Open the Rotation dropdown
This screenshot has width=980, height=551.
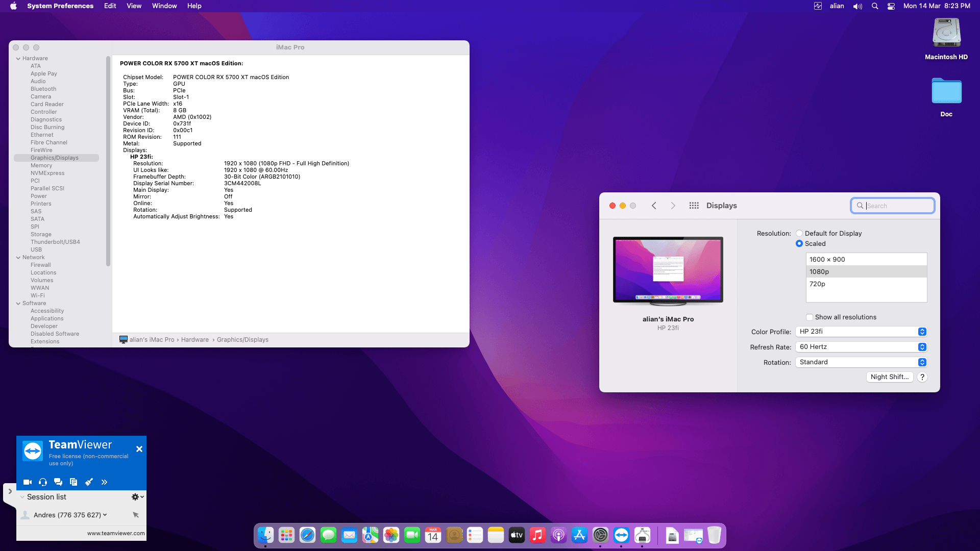861,362
